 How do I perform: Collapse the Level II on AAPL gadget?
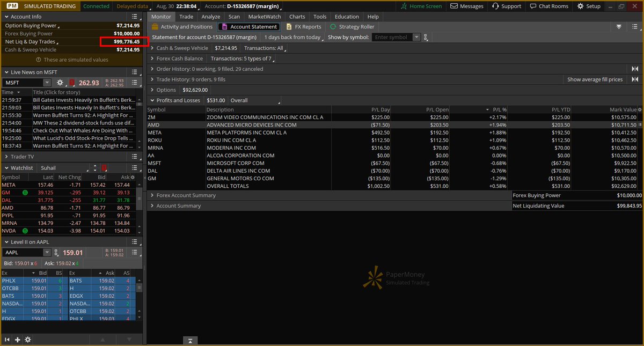coord(6,242)
